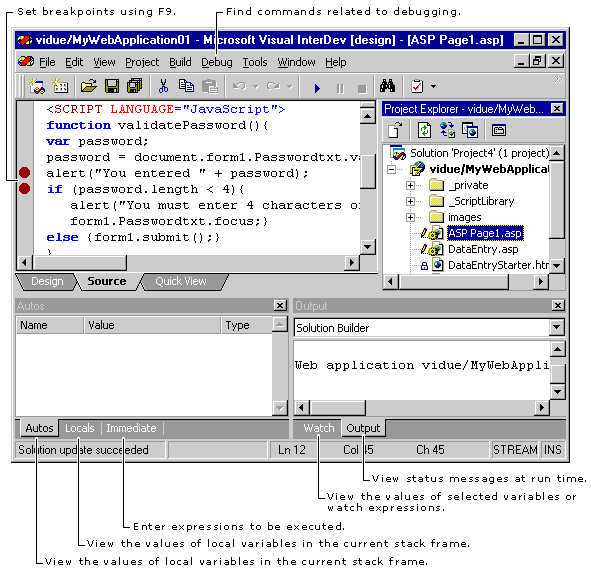
Task: Click the New Project toolbar icon
Action: coord(37,86)
